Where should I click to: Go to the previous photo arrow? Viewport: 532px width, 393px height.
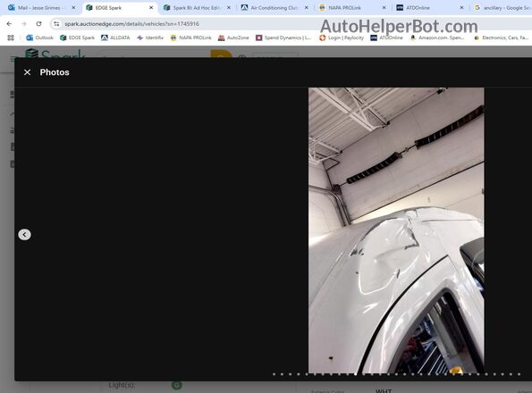point(24,234)
